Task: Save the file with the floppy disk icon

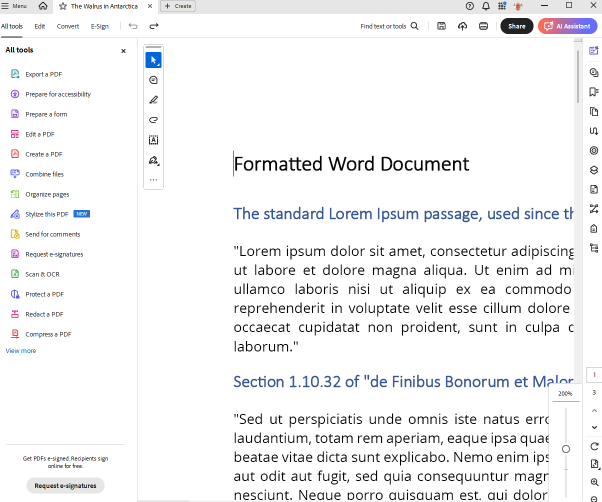Action: [442, 26]
